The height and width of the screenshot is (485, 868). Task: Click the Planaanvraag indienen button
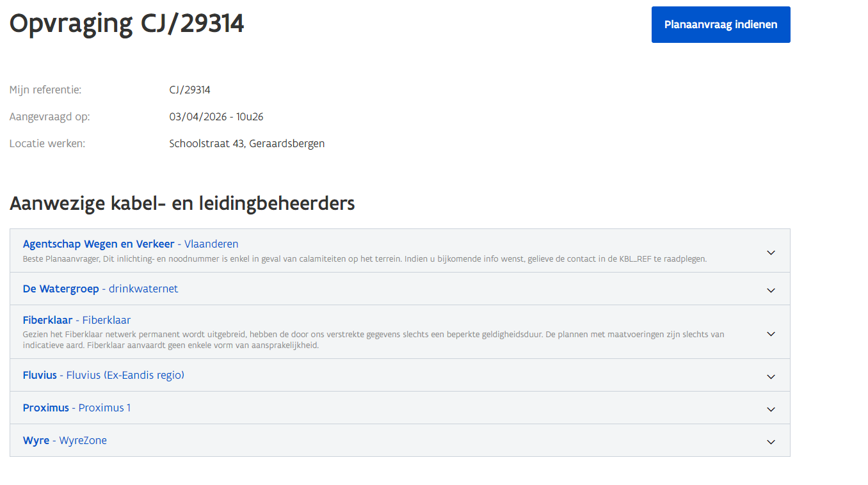click(721, 25)
